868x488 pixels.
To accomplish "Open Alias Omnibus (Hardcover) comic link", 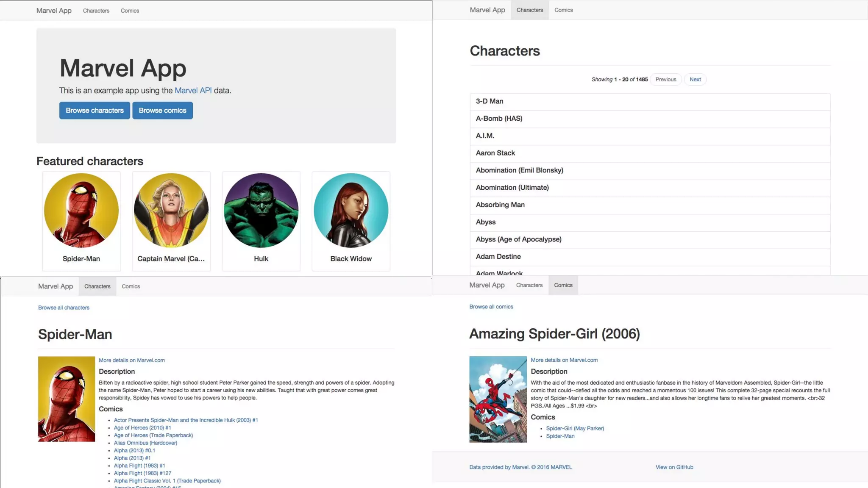I will pyautogui.click(x=145, y=443).
